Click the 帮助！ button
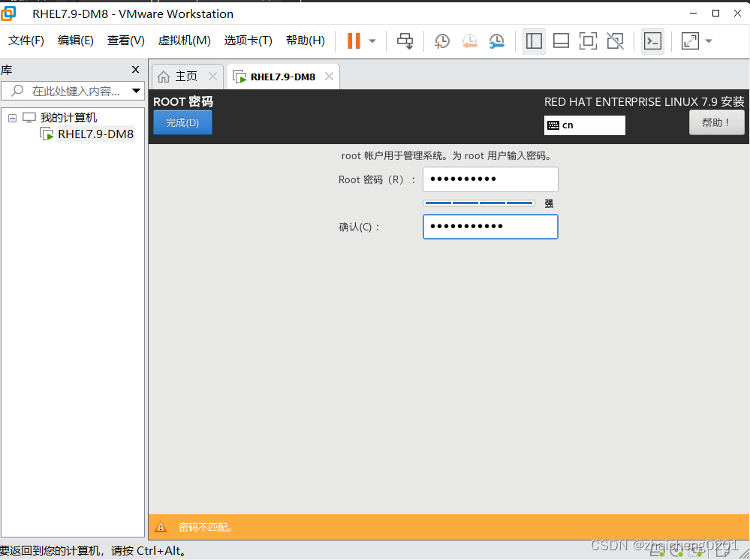 [716, 122]
